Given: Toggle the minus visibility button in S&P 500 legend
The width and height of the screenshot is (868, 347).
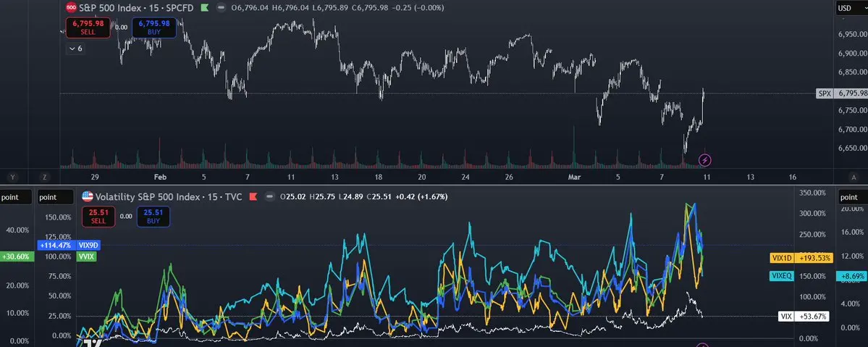Looking at the screenshot, I should coord(221,8).
